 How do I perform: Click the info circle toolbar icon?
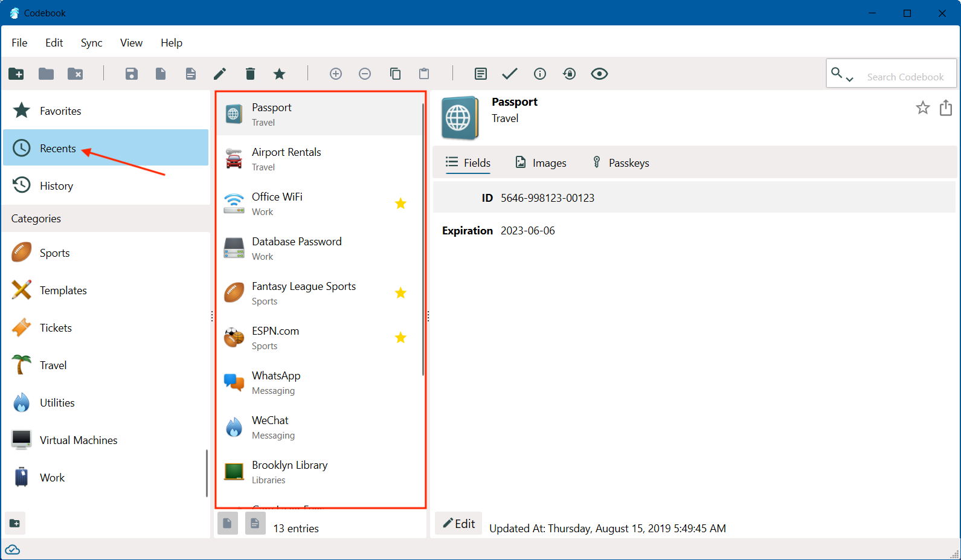pyautogui.click(x=540, y=74)
